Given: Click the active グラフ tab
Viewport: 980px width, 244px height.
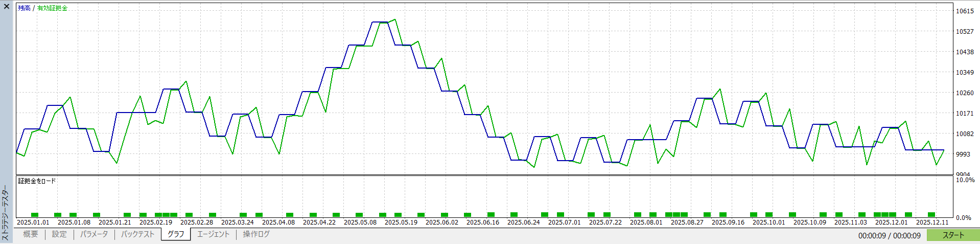Looking at the screenshot, I should [176, 234].
